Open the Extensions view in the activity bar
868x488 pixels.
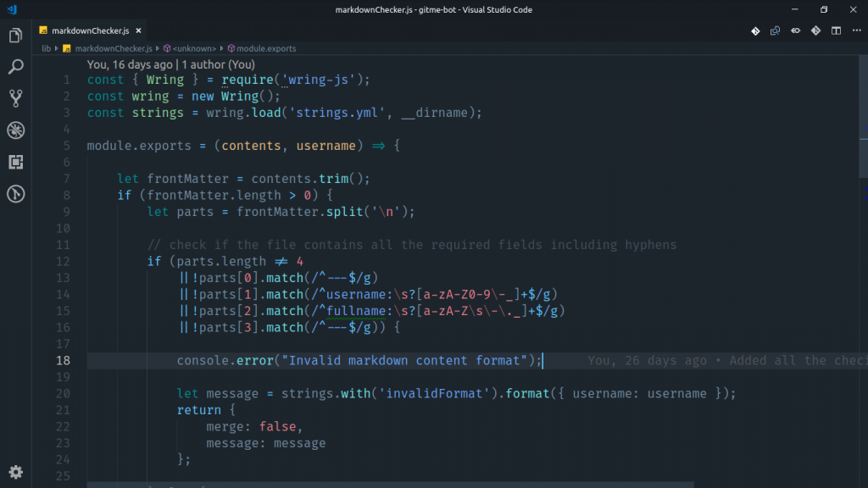click(14, 162)
